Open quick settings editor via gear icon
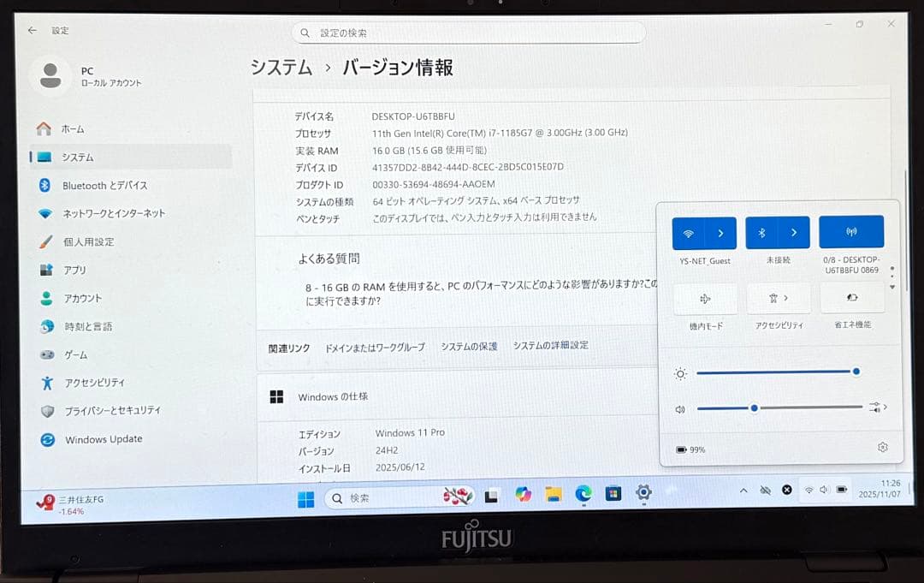This screenshot has height=583, width=924. coord(882,449)
